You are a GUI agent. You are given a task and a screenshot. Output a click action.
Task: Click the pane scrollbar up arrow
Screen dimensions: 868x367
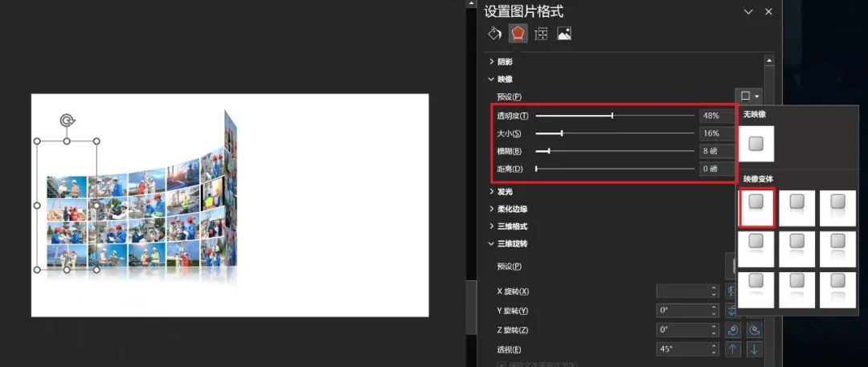coord(769,59)
